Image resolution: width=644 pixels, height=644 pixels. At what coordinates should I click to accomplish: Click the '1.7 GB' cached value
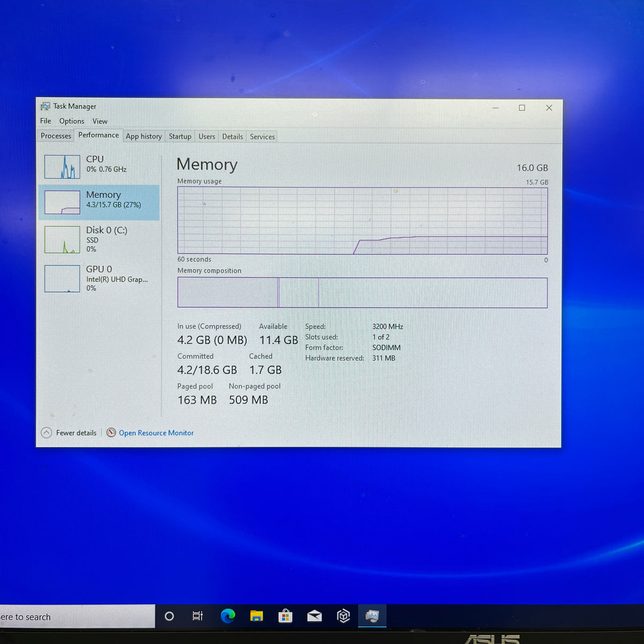click(x=265, y=370)
